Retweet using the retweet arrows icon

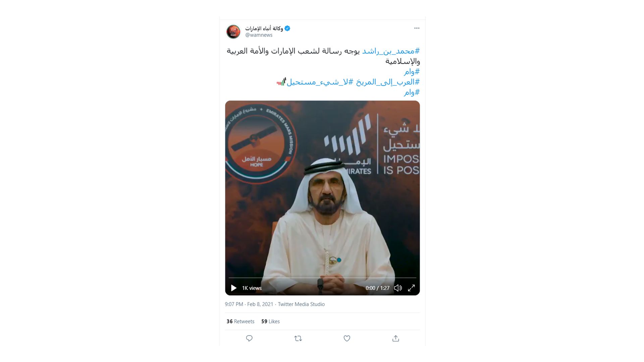(x=298, y=338)
